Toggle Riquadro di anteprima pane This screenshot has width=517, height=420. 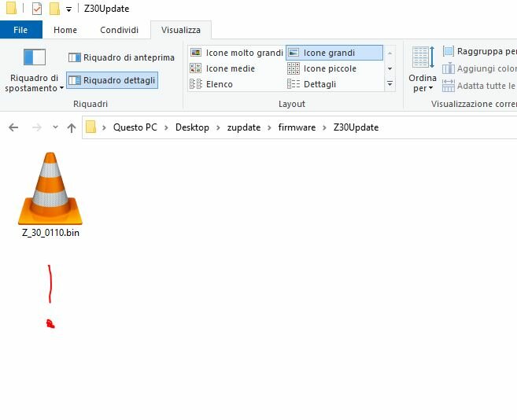click(121, 57)
